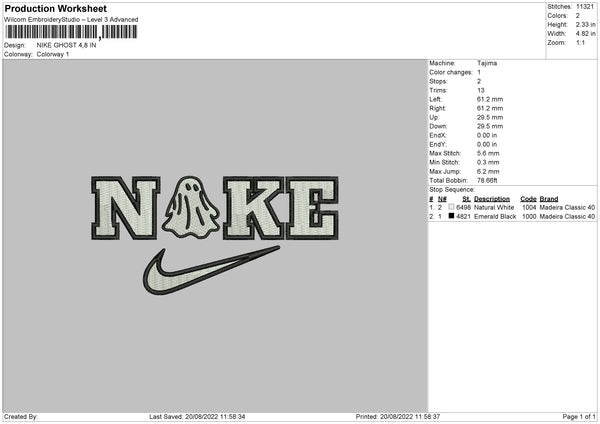Image resolution: width=600 pixels, height=424 pixels.
Task: Click the Production Worksheet title
Action: coord(55,8)
